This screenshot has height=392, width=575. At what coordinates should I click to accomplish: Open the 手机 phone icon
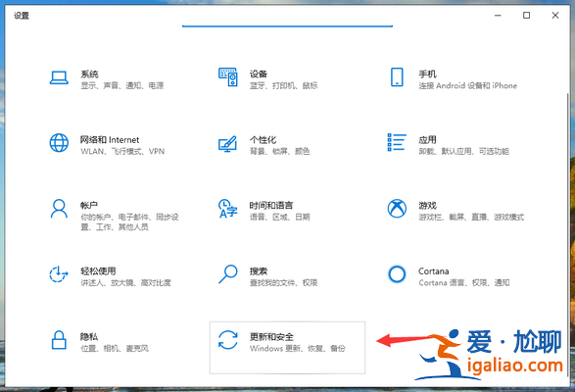tap(397, 77)
